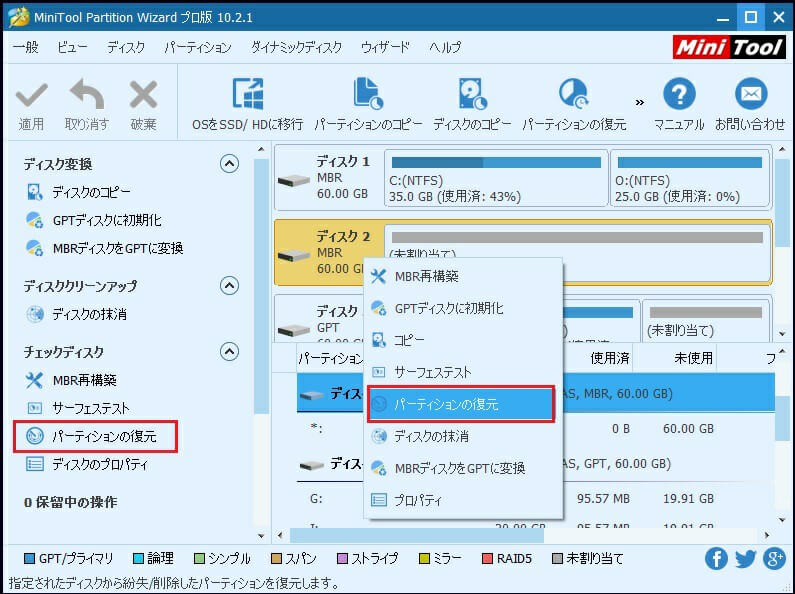Select コピー in context menu
Viewport: 795px width, 594px height.
point(463,340)
